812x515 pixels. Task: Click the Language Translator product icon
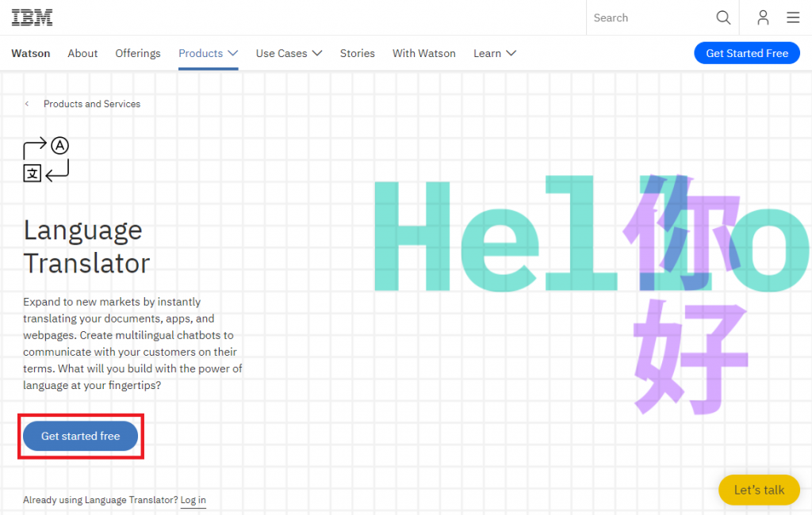pyautogui.click(x=46, y=159)
